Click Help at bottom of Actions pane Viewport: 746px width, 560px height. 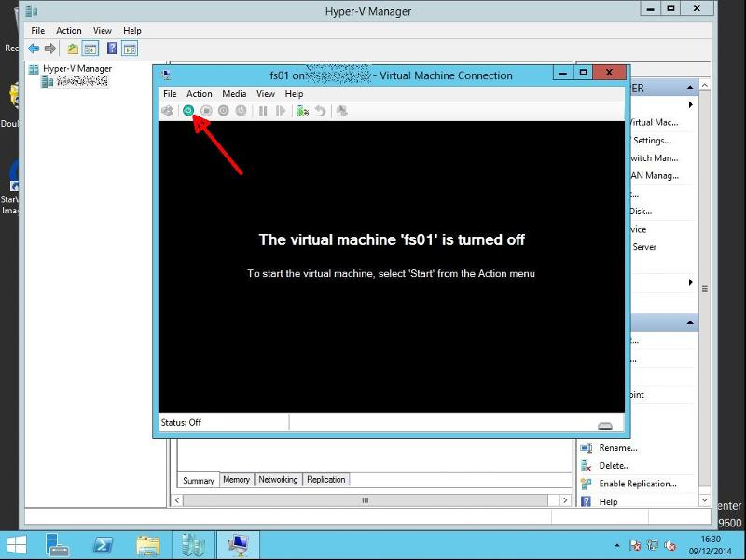pyautogui.click(x=608, y=501)
